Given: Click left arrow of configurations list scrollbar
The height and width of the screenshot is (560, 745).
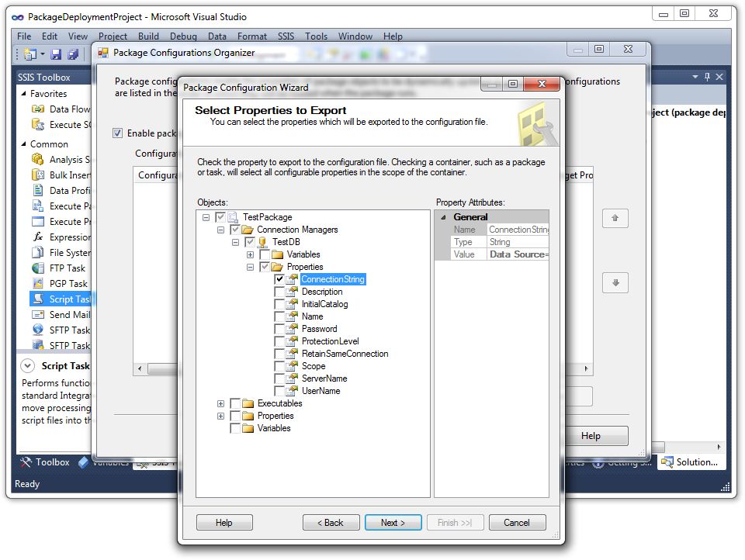Looking at the screenshot, I should pyautogui.click(x=140, y=368).
